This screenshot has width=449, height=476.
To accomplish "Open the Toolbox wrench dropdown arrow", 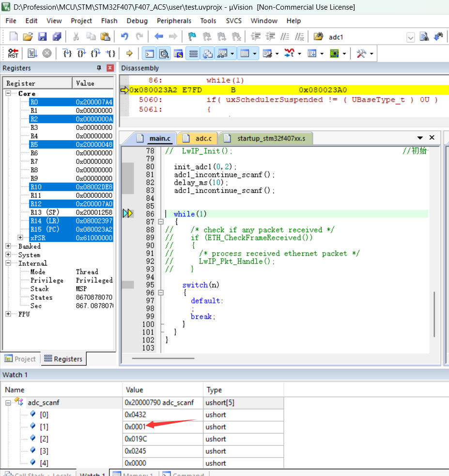I will (x=372, y=54).
